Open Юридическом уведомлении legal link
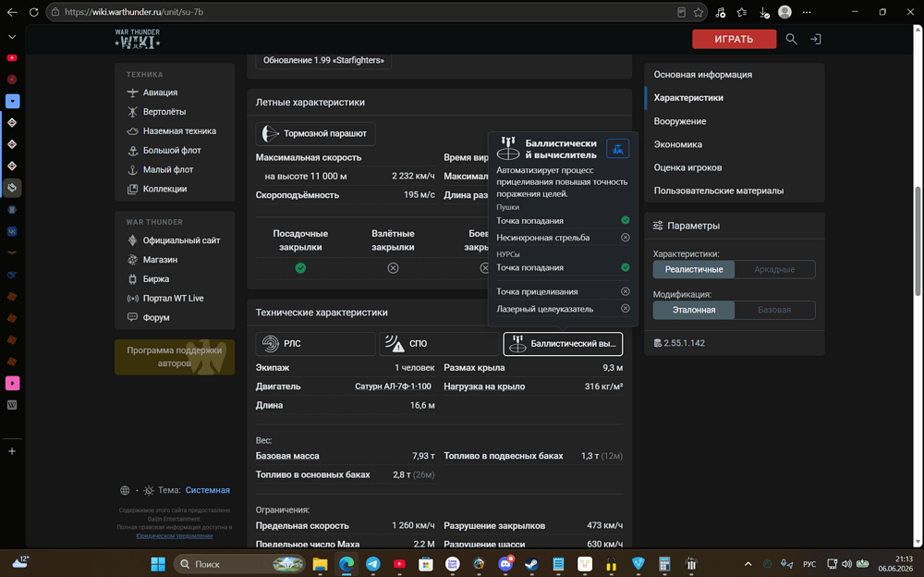924x577 pixels. tap(174, 535)
